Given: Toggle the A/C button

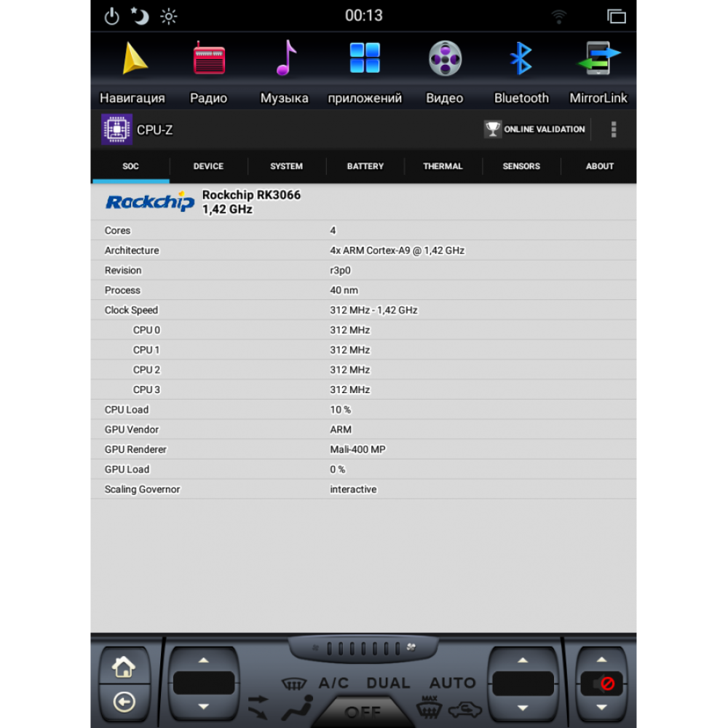Looking at the screenshot, I should pyautogui.click(x=333, y=683).
